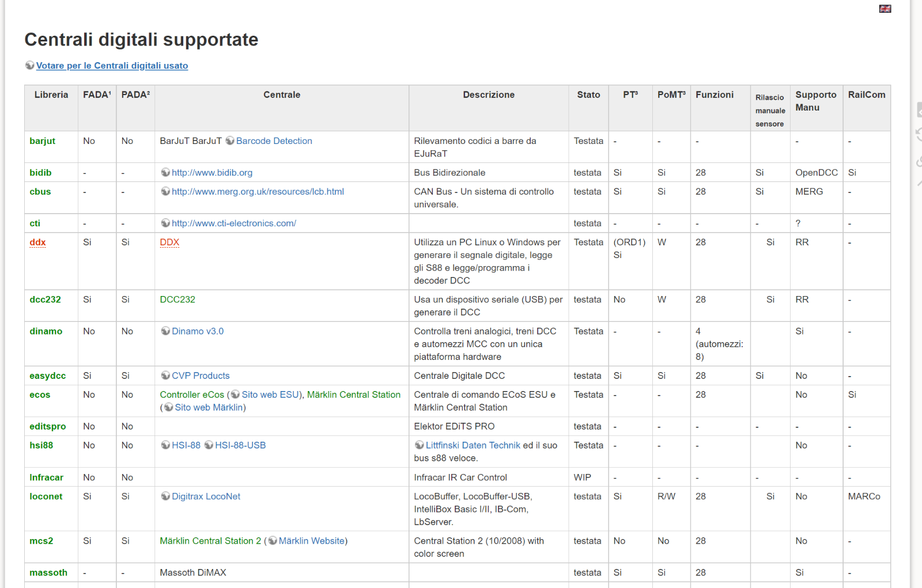Click the English flag language icon
The height and width of the screenshot is (588, 922).
point(885,9)
